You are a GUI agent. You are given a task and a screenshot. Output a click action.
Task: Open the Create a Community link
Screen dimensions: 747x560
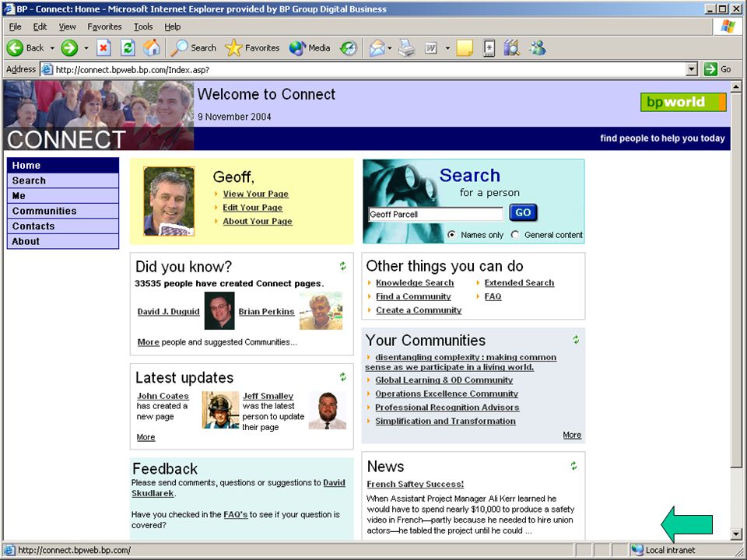(419, 310)
